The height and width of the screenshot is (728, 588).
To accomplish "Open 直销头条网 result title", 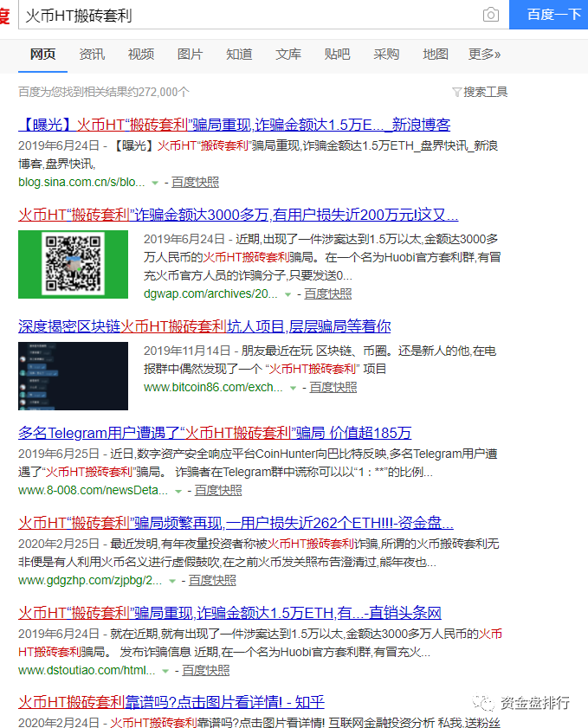I will 229,613.
